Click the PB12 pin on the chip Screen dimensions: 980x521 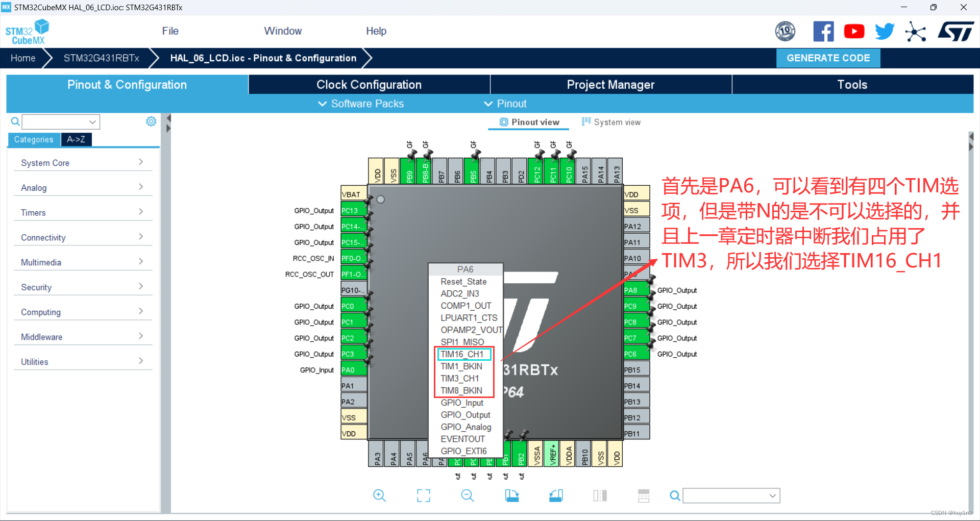(x=636, y=417)
